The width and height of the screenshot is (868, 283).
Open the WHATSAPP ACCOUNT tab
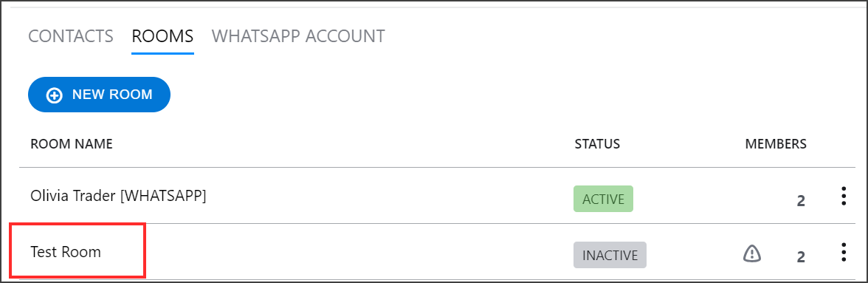[x=298, y=36]
